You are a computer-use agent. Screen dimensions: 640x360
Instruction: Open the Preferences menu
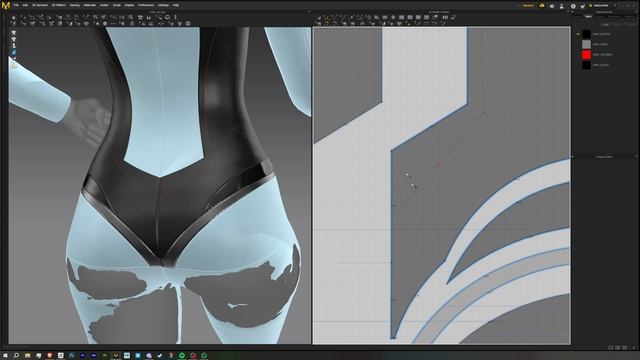146,5
